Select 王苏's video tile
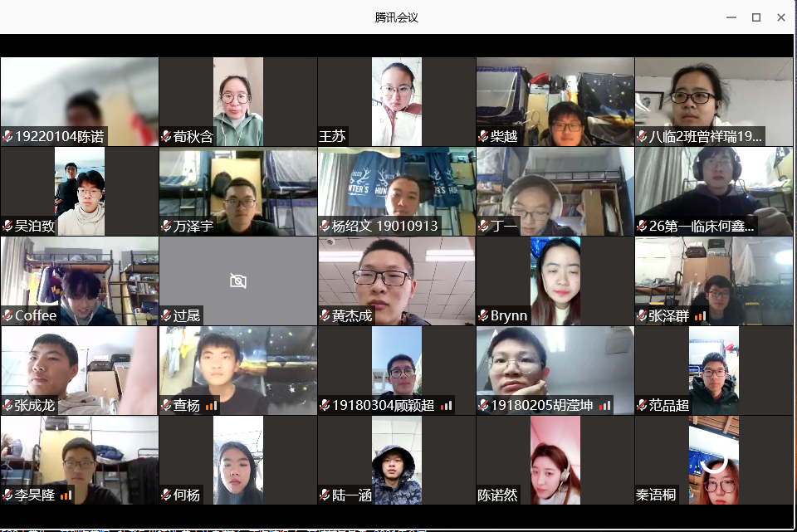Viewport: 797px width, 532px height. pos(397,101)
